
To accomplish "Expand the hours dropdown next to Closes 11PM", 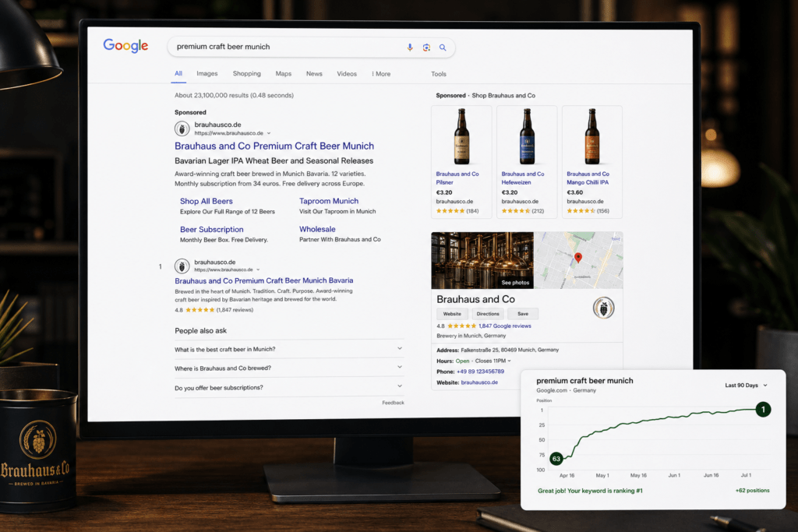I will pos(509,361).
